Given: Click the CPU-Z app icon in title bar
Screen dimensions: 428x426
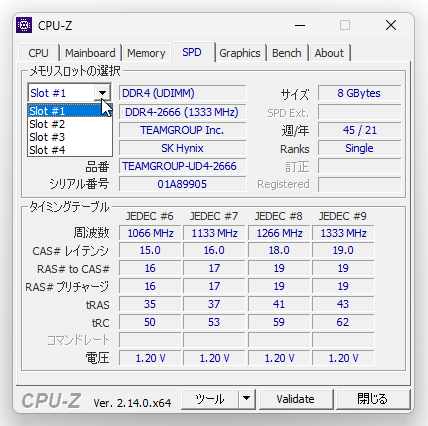Looking at the screenshot, I should 24,25.
